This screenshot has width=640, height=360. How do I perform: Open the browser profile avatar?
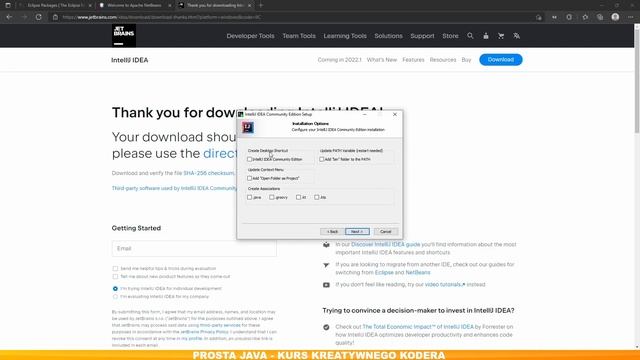pos(615,17)
